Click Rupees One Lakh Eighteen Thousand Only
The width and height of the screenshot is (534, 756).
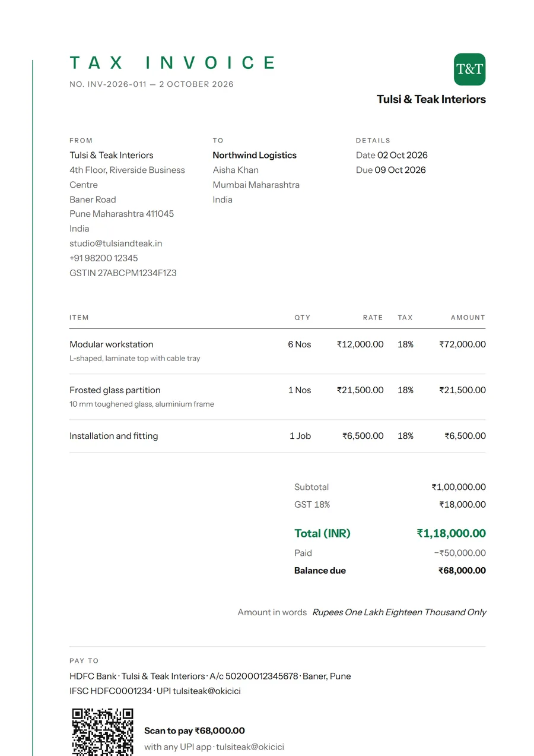click(399, 612)
